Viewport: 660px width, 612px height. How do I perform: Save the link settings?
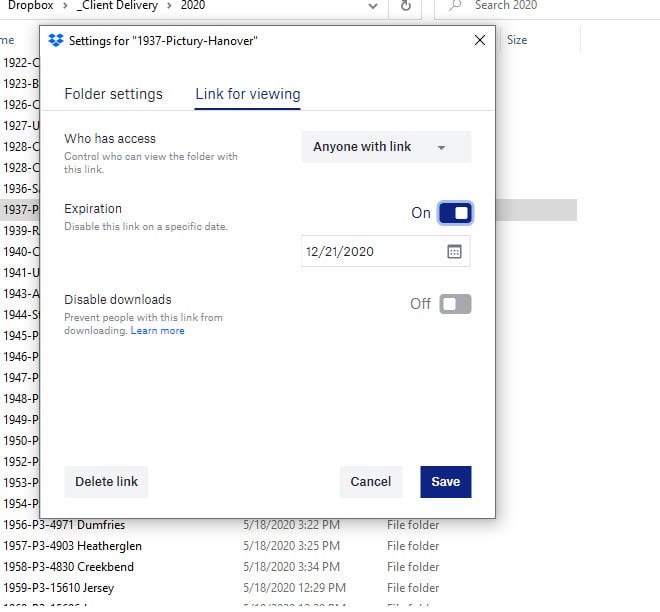[445, 482]
